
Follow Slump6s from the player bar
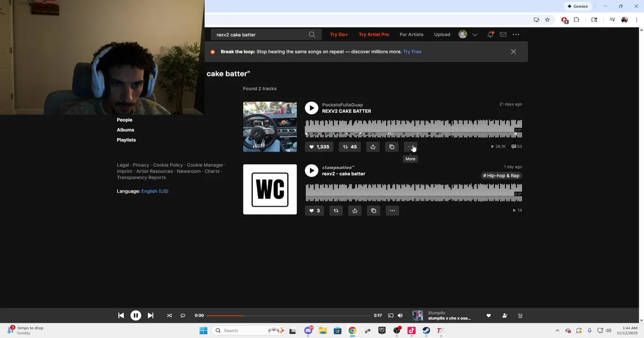coord(504,315)
